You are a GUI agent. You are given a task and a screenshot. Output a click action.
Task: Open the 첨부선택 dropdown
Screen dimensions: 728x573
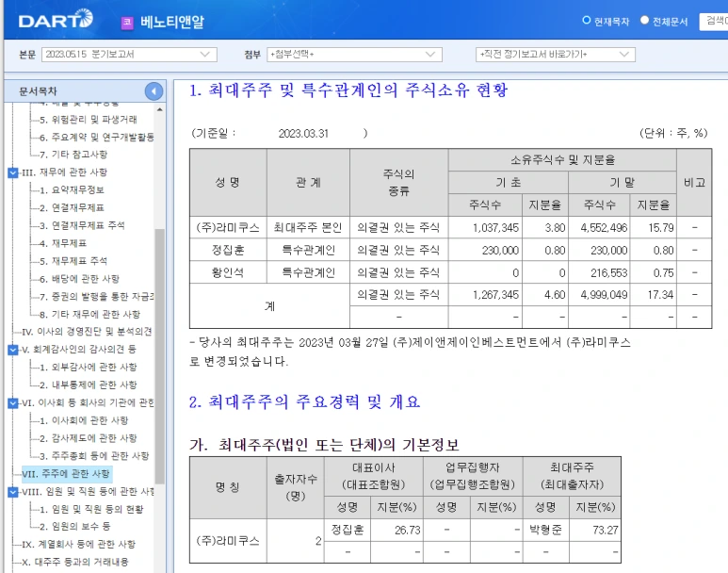coord(354,55)
